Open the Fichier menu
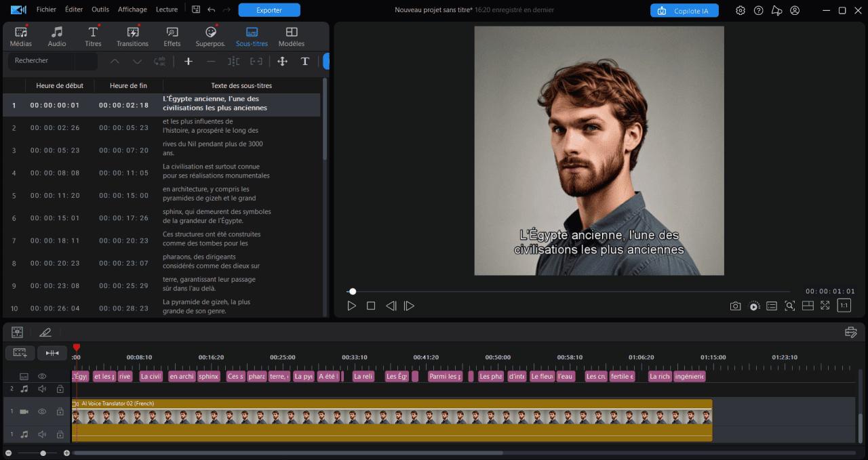The height and width of the screenshot is (460, 868). tap(46, 9)
